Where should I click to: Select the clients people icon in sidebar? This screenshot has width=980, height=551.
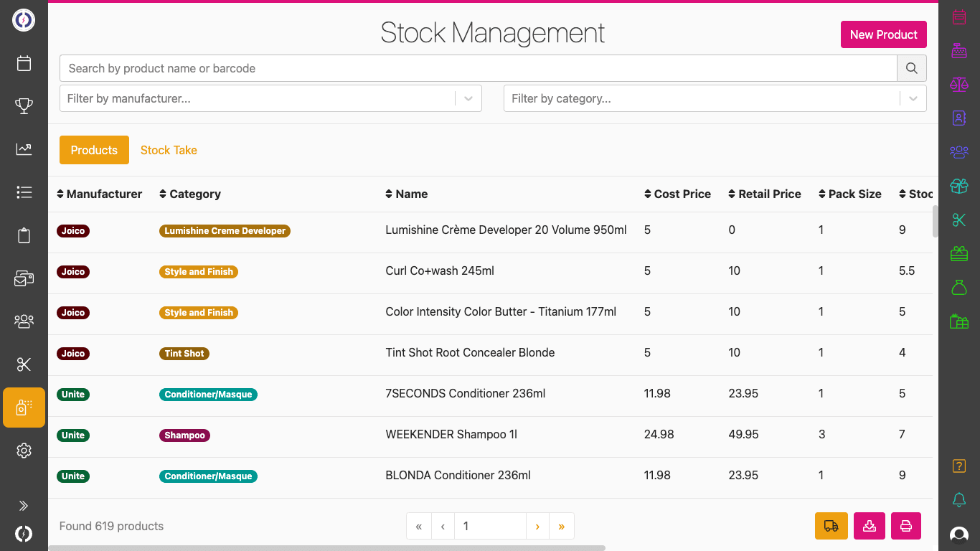click(x=24, y=321)
